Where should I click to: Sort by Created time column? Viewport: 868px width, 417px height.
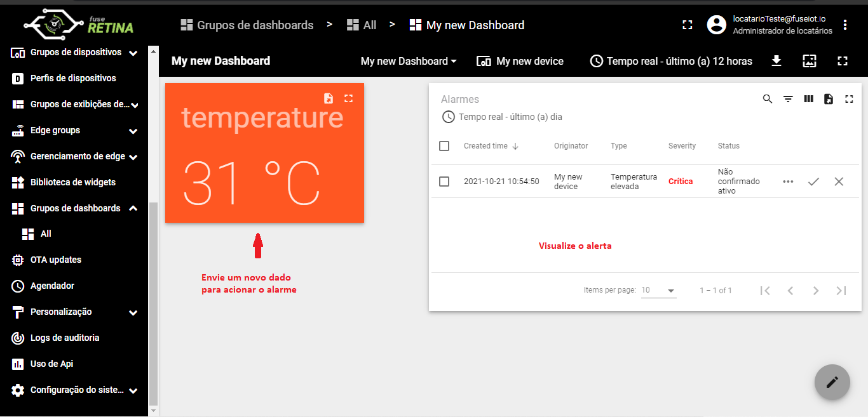pos(491,146)
